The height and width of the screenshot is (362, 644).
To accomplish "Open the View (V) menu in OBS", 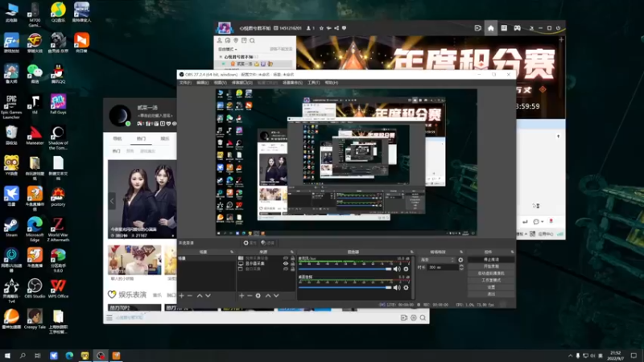I will [220, 83].
